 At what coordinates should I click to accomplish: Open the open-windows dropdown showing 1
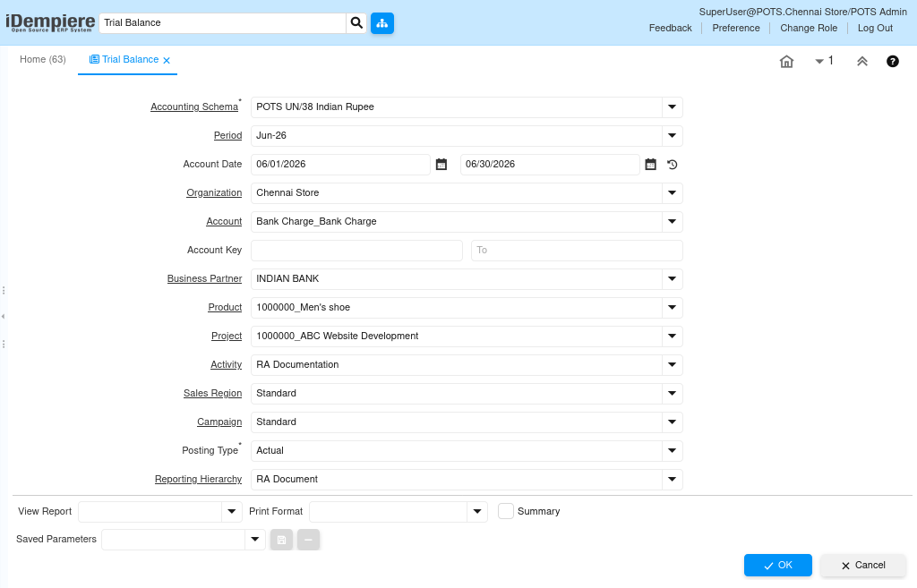[x=824, y=61]
